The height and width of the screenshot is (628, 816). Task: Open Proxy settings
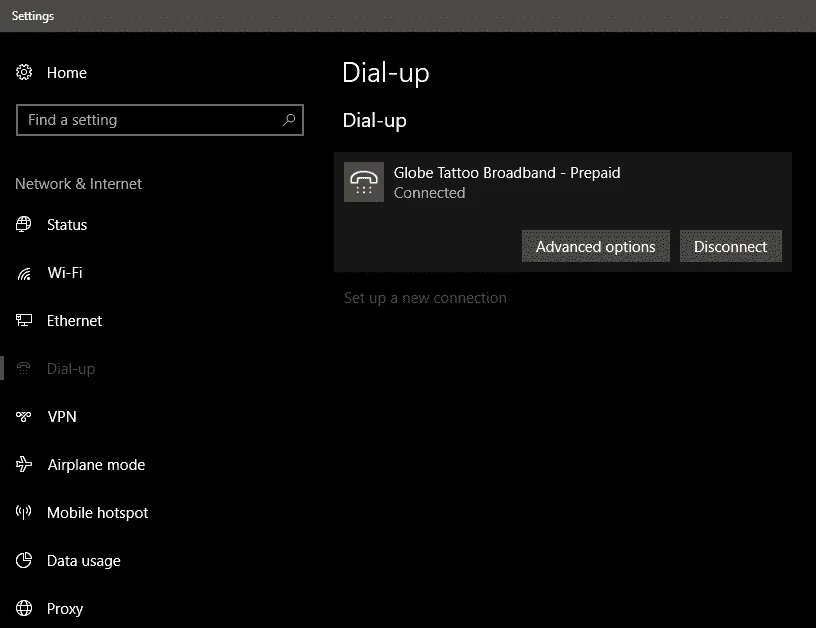(65, 609)
